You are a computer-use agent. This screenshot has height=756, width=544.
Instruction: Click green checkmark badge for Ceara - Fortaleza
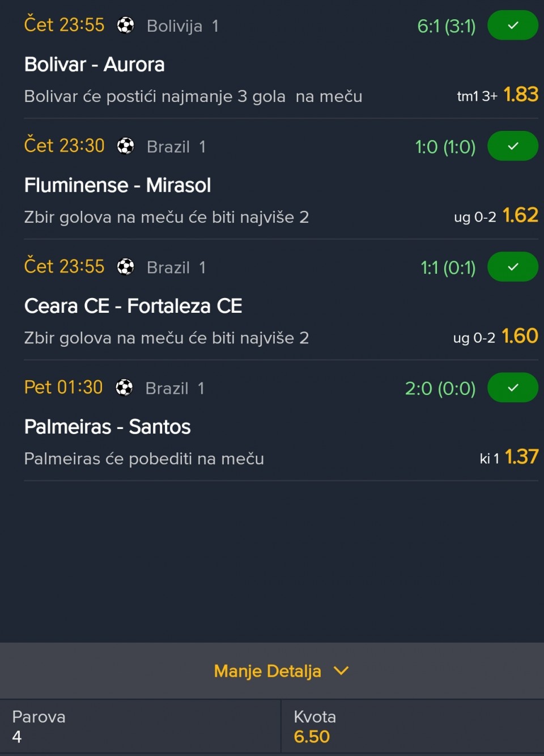512,267
